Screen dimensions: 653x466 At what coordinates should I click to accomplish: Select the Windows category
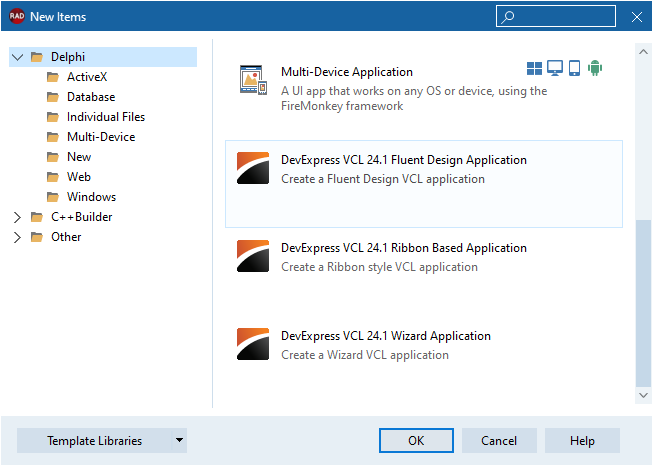pyautogui.click(x=92, y=197)
